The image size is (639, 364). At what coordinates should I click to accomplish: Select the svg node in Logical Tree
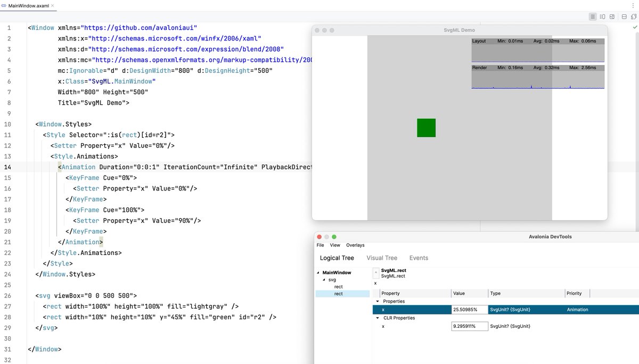click(332, 279)
